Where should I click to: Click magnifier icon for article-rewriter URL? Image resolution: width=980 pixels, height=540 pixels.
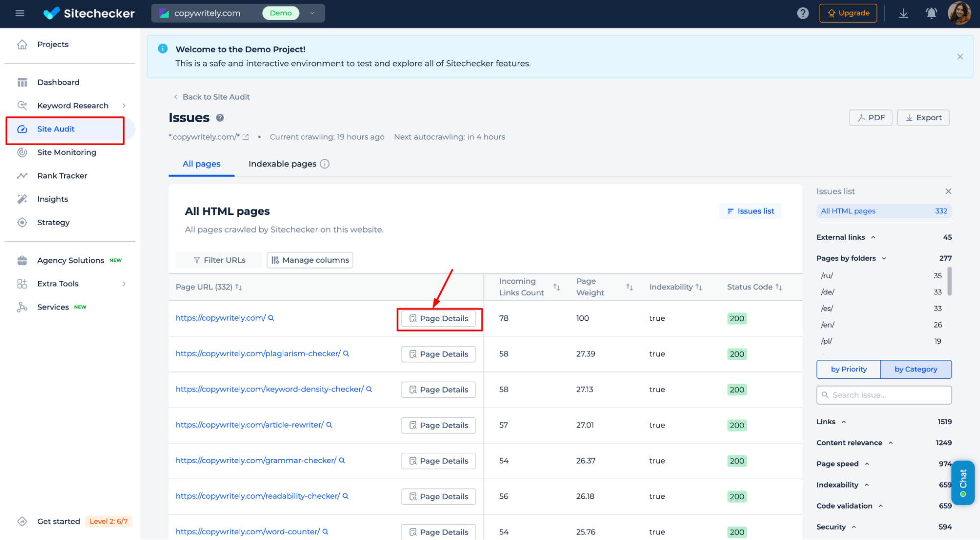(x=329, y=425)
